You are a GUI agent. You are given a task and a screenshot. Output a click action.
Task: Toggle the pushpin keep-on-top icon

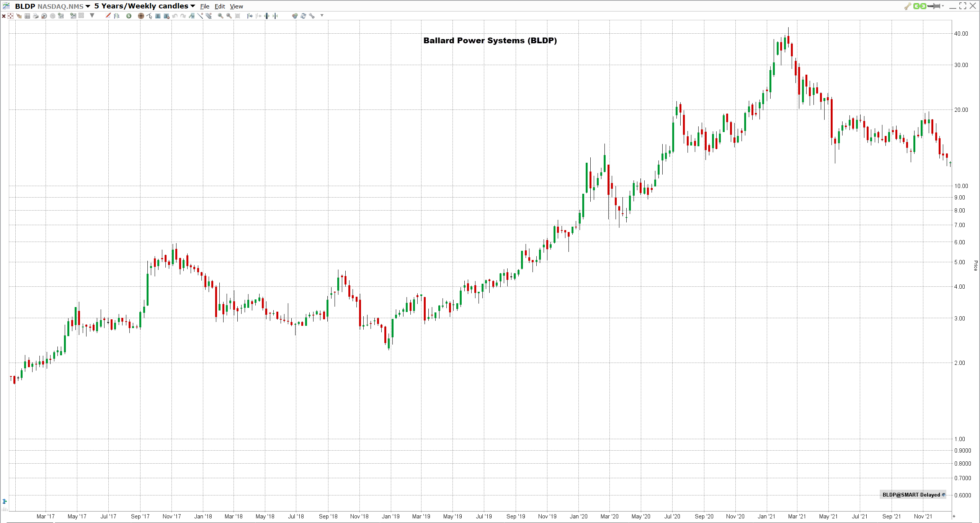(934, 6)
